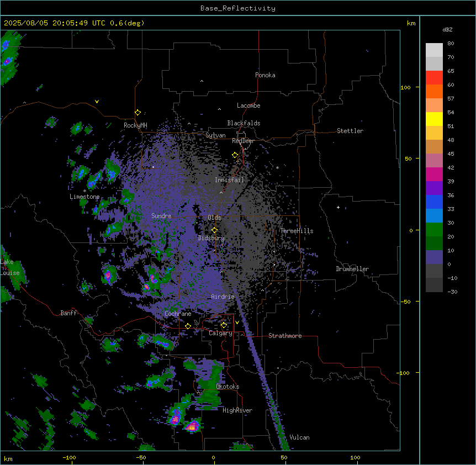This screenshot has height=465, width=476.
Task: Click the 50 km right axis label
Action: pos(408,158)
